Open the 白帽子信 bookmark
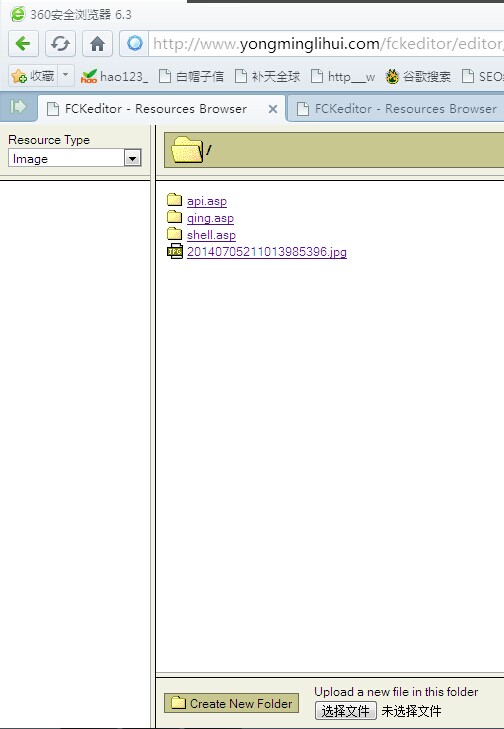Viewport: 504px width, 729px height. point(191,76)
